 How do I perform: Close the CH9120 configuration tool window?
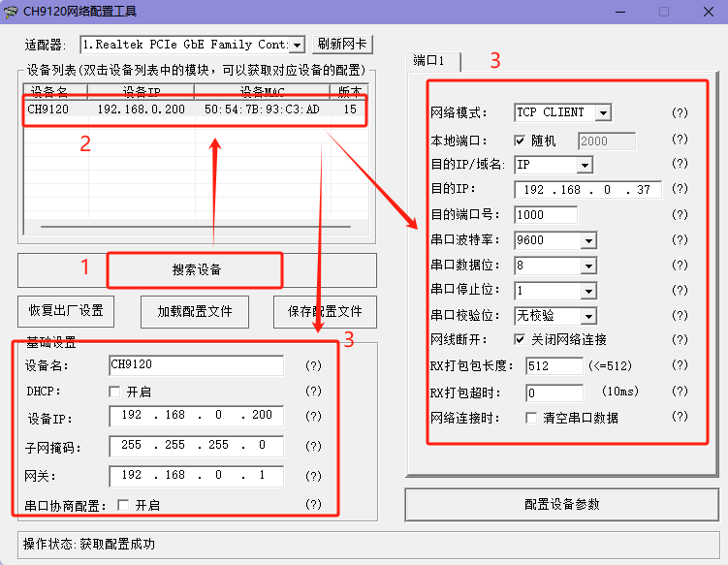(x=708, y=12)
